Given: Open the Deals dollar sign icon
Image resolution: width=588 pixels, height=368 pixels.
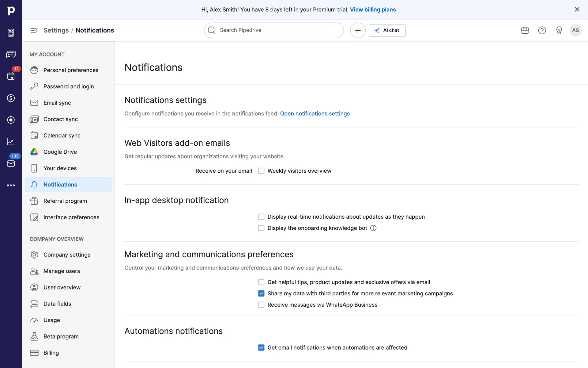Looking at the screenshot, I should click(x=11, y=98).
